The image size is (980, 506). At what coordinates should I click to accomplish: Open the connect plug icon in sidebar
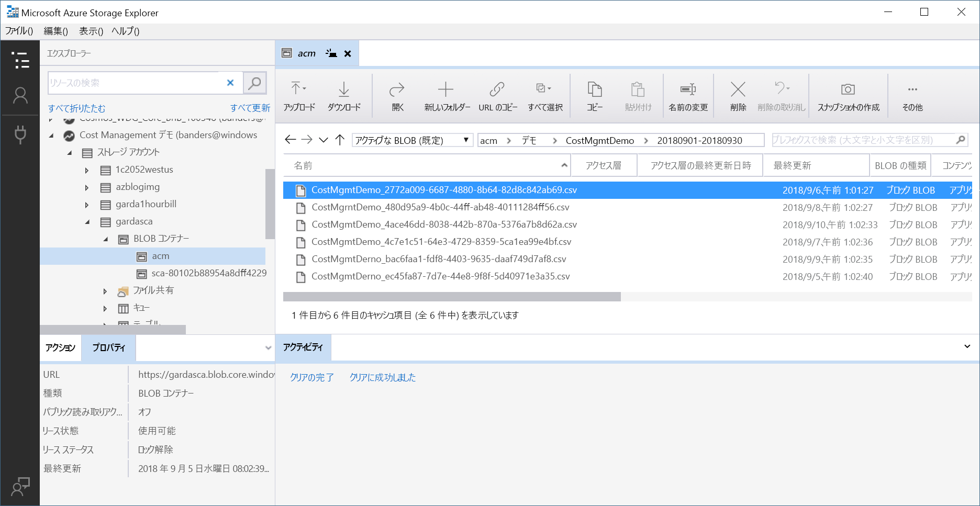pyautogui.click(x=20, y=134)
